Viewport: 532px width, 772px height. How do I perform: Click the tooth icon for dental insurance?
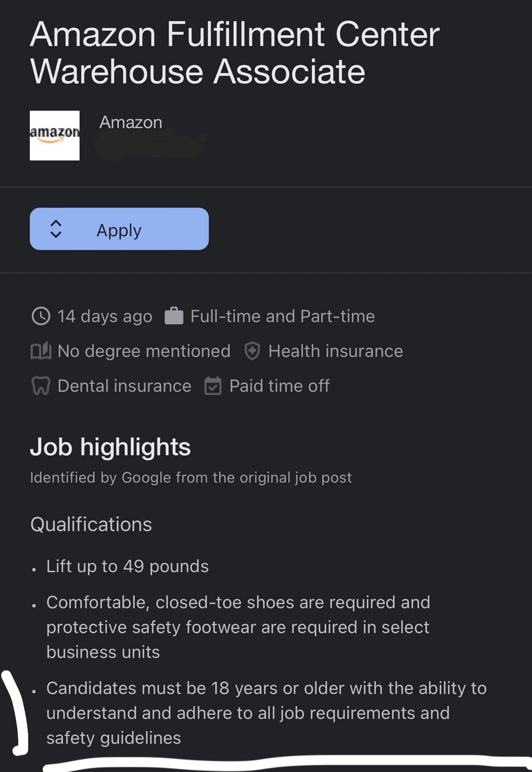[x=41, y=386]
